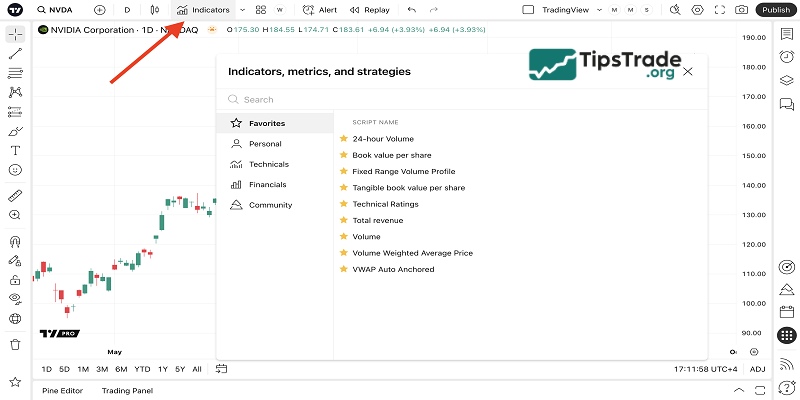The height and width of the screenshot is (400, 800).
Task: Select the Technicals category
Action: [268, 164]
